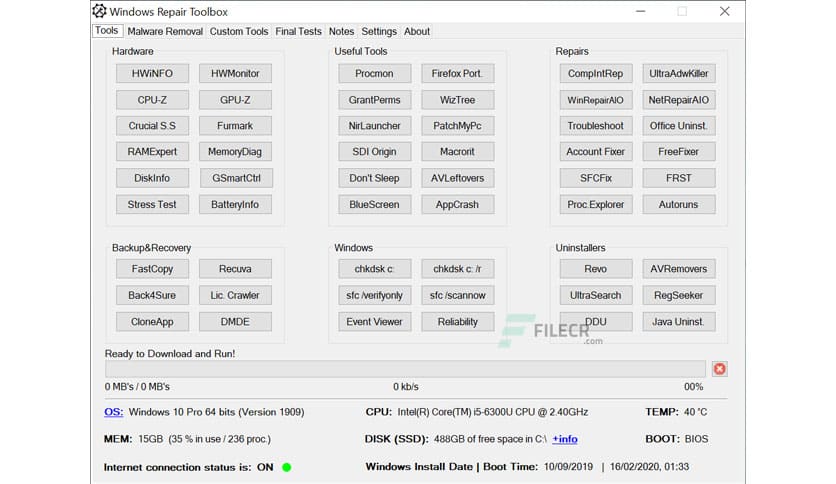Launch WinRepairAIO
Viewport: 836px width, 484px height.
click(596, 100)
